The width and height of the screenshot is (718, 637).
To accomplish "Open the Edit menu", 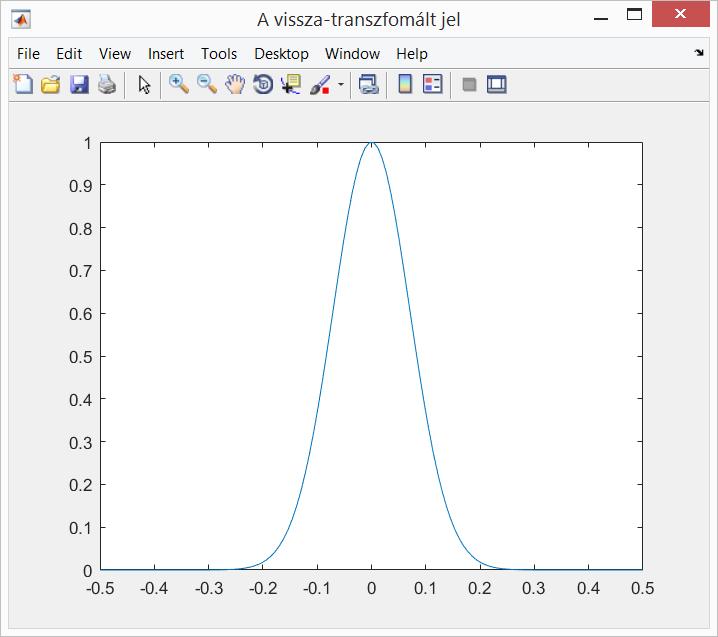I will click(69, 54).
